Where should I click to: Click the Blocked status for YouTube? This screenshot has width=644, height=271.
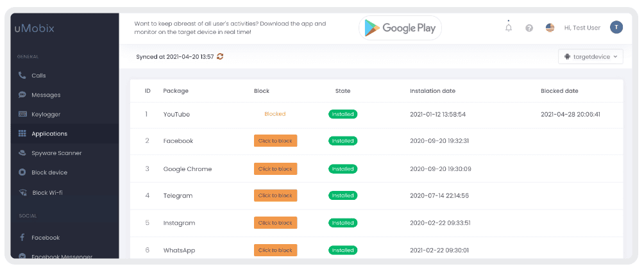[275, 114]
